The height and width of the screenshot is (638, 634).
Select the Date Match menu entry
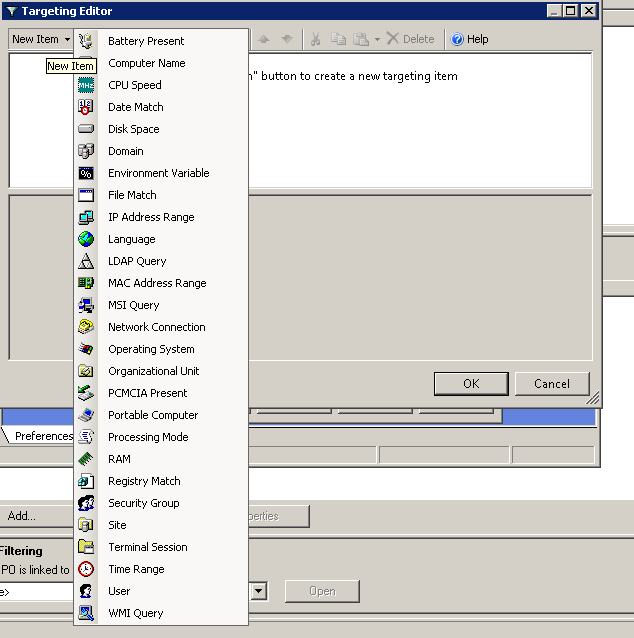click(161, 107)
